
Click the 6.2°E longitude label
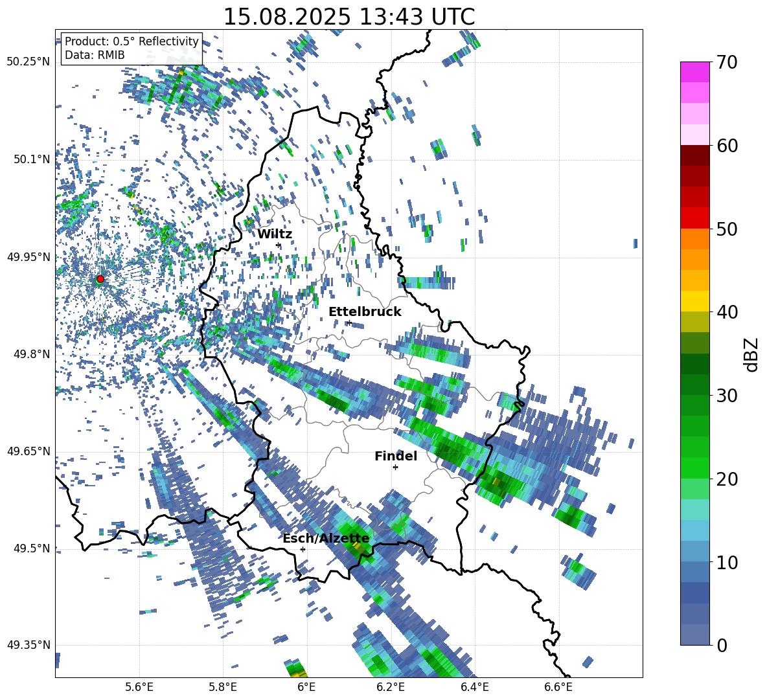tap(391, 687)
